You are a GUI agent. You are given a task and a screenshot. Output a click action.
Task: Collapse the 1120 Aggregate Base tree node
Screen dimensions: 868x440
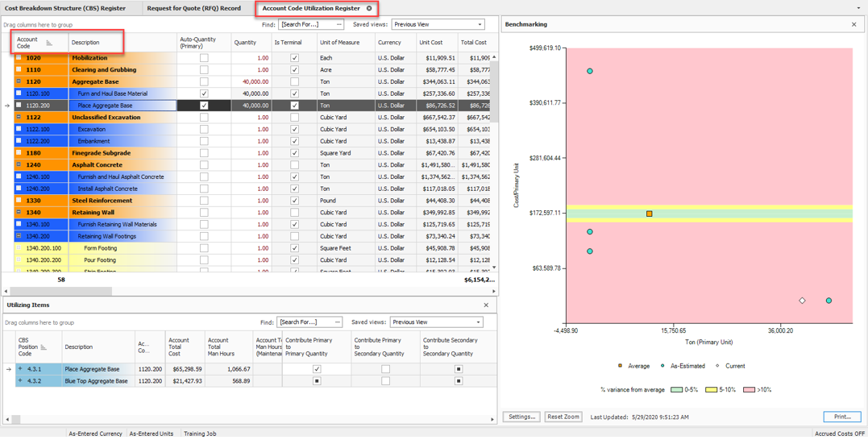(19, 81)
